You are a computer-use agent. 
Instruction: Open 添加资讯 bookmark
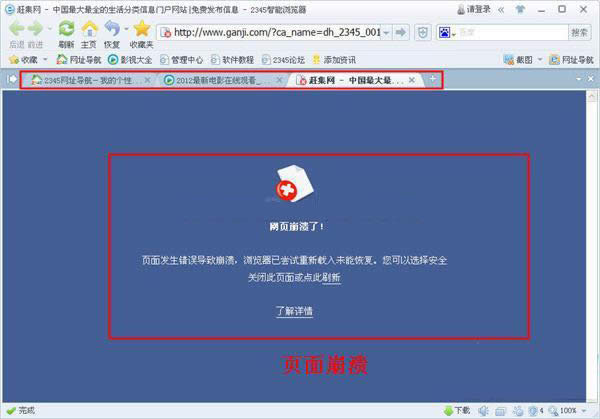point(334,60)
